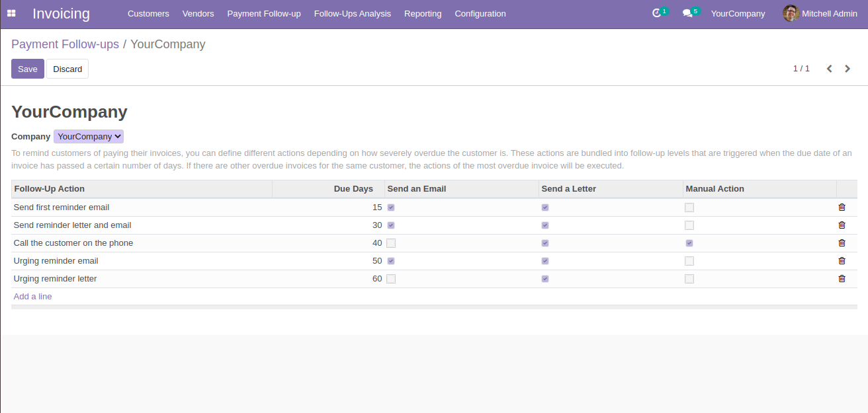Delete the 'Send first reminder email' row
This screenshot has height=413, width=868.
tap(842, 207)
